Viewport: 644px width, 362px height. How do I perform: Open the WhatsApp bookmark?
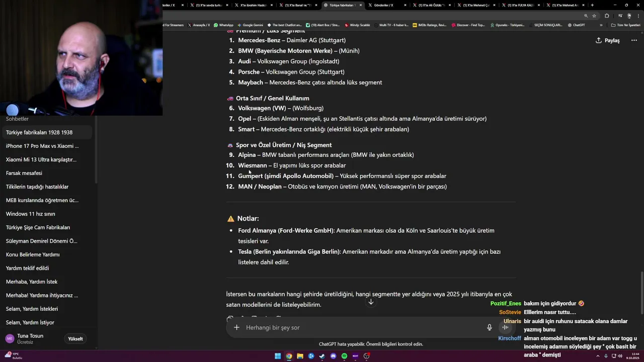223,25
